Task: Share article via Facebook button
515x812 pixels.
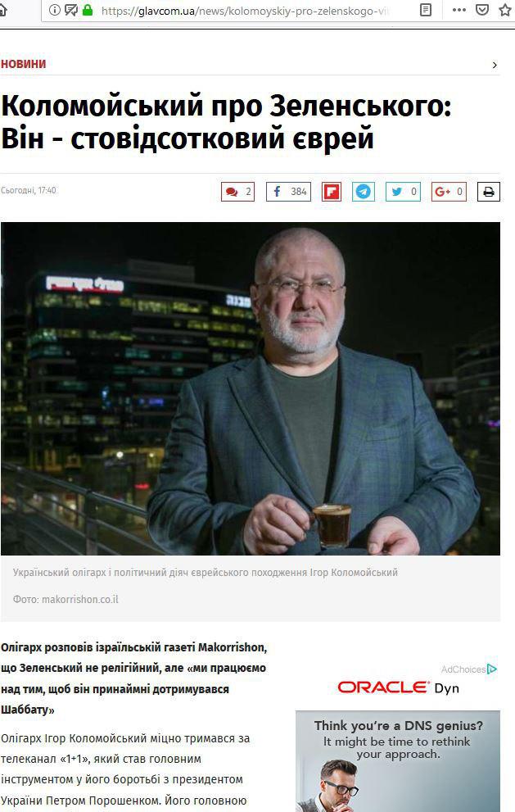Action: click(288, 192)
